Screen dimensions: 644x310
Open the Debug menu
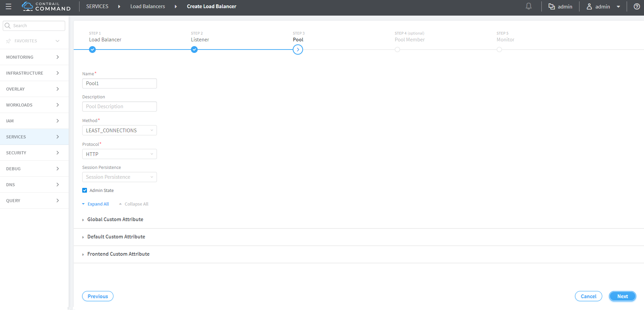pos(34,169)
